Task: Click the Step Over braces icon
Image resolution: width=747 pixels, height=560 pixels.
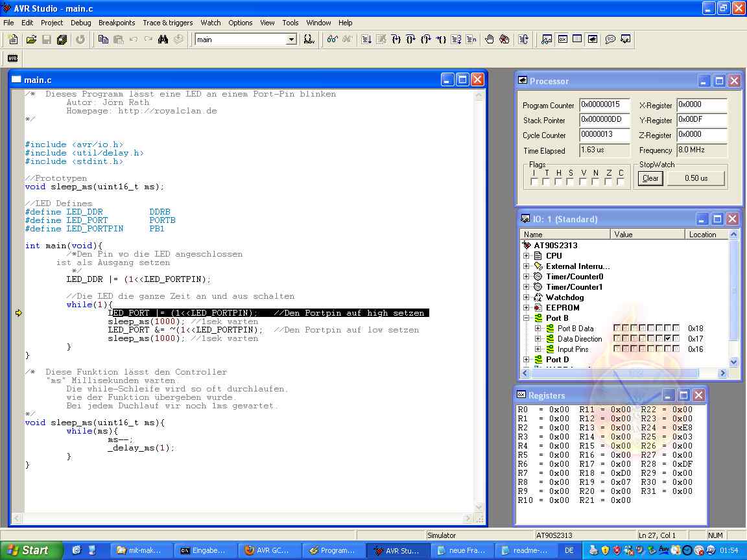Action: [x=410, y=40]
